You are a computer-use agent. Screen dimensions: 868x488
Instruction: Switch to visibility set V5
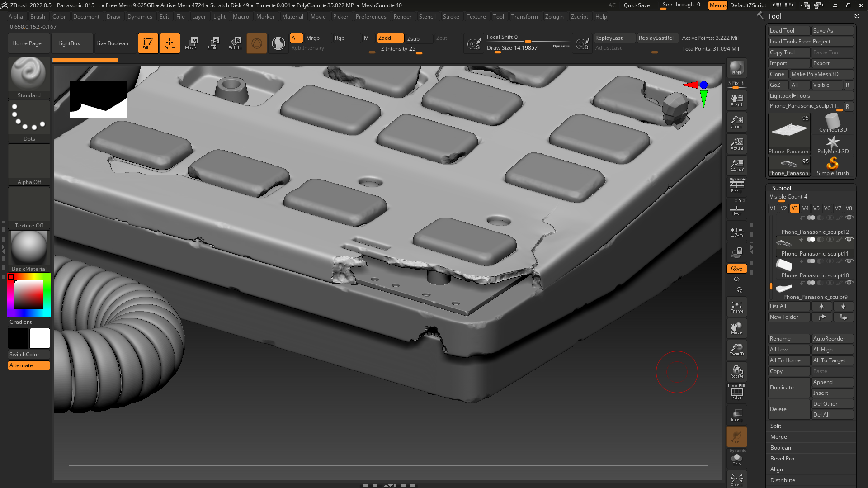tap(816, 208)
